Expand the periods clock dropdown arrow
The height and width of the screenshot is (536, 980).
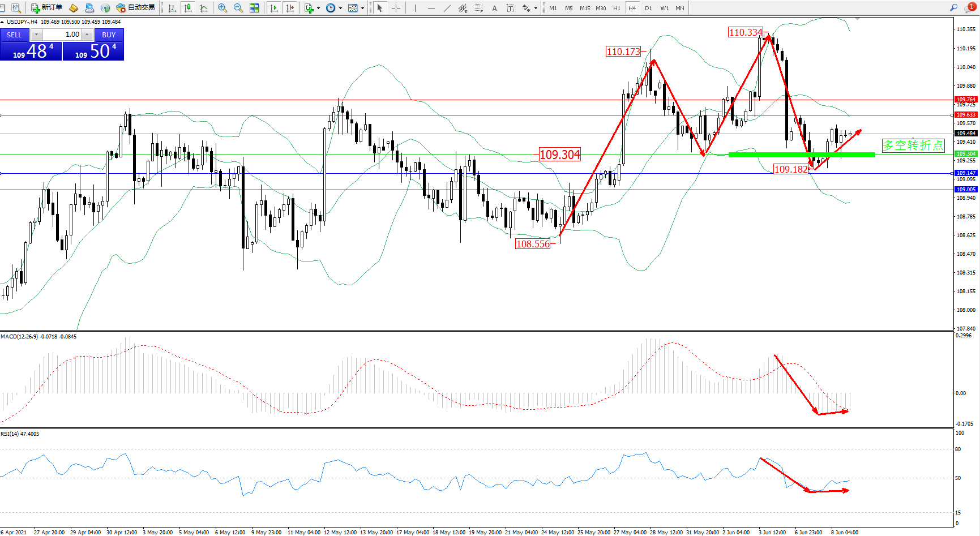(x=340, y=8)
